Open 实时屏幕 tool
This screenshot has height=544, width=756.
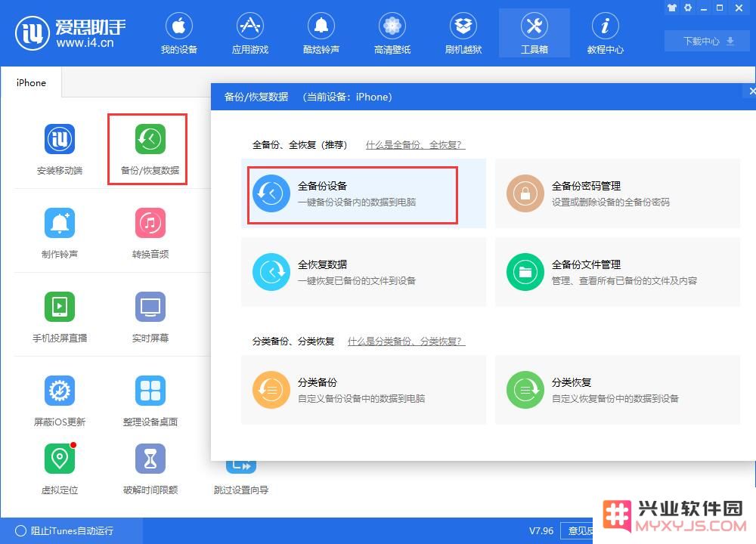click(x=150, y=317)
